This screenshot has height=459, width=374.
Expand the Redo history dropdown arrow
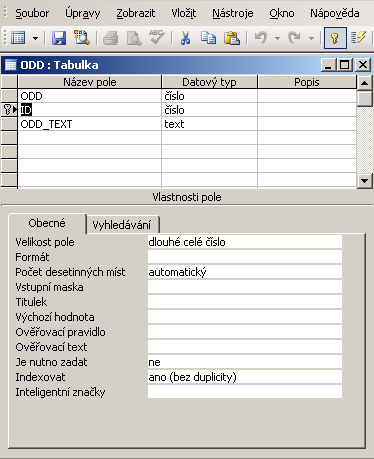[311, 38]
